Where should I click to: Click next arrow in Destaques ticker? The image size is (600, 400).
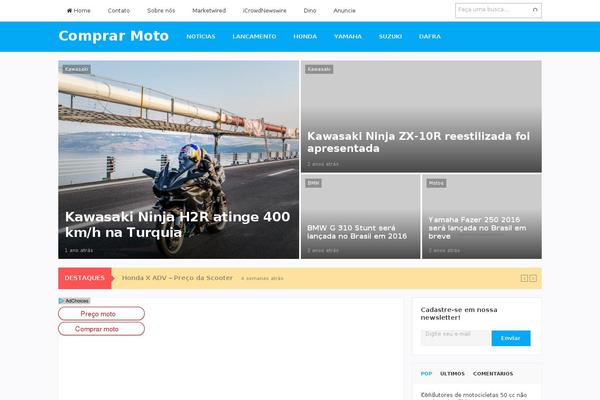pos(533,278)
